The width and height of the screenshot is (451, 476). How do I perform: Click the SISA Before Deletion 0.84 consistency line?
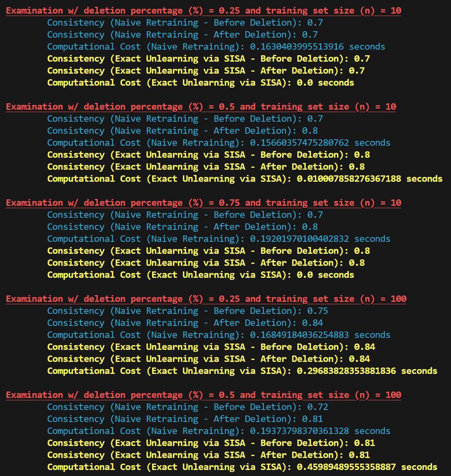point(211,347)
